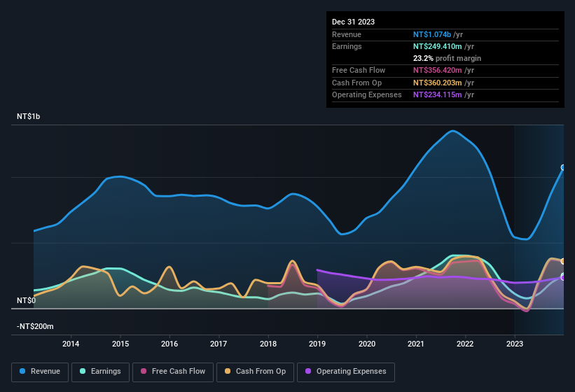Click the Dec 31 2023 tooltip date header
Image resolution: width=575 pixels, height=392 pixels.
[353, 22]
